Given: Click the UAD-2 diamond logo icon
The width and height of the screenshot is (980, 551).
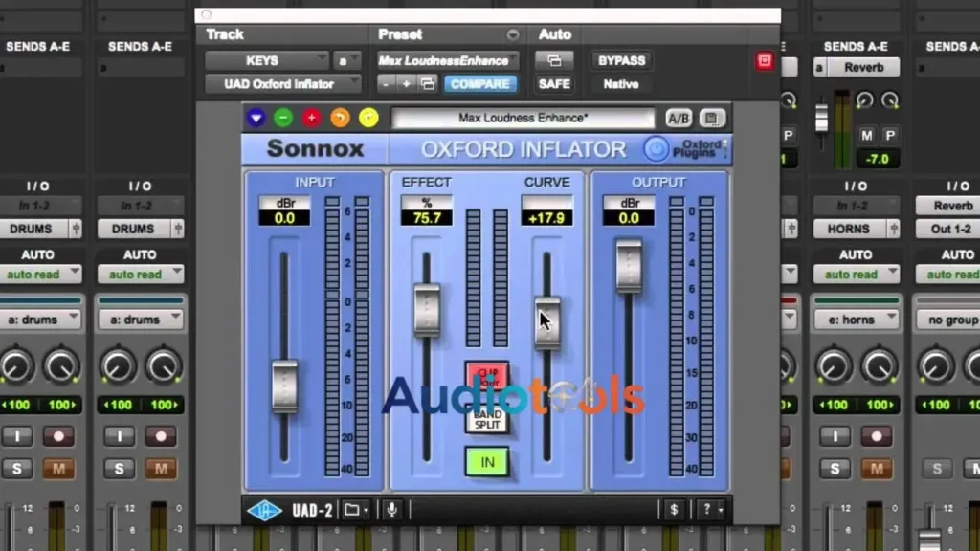Looking at the screenshot, I should coord(265,511).
